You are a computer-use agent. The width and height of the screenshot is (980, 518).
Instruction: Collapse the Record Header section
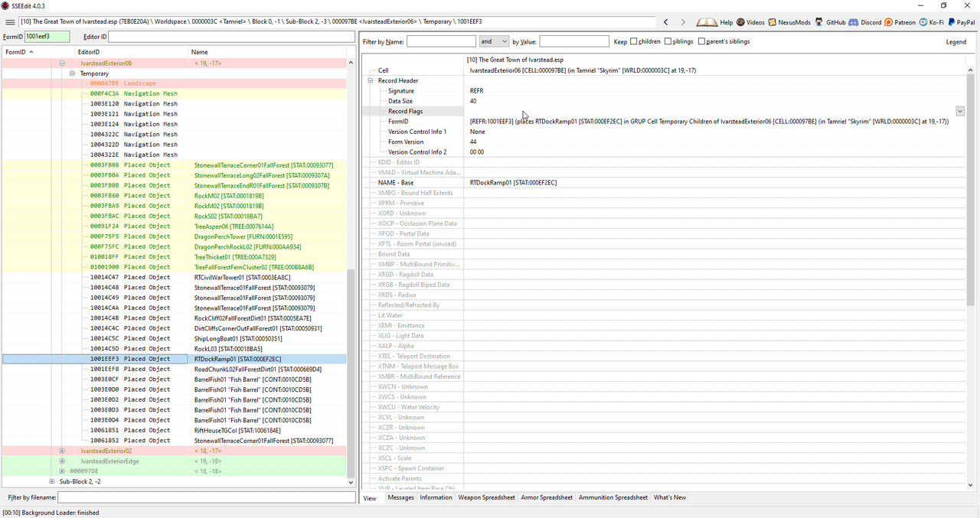[371, 80]
